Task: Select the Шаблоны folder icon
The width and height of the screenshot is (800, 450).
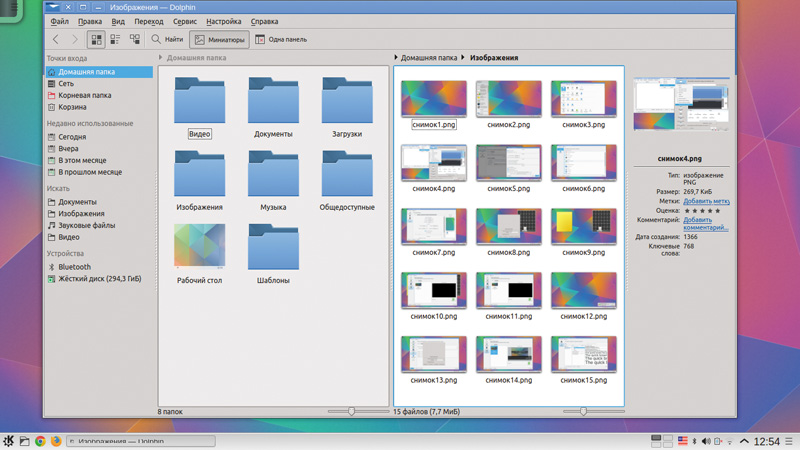Action: [x=273, y=246]
